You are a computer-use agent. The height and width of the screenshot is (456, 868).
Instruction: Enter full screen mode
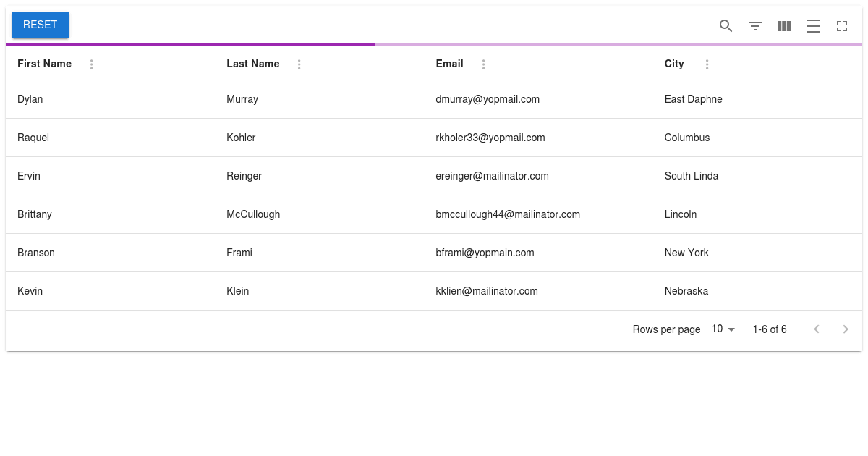tap(841, 26)
